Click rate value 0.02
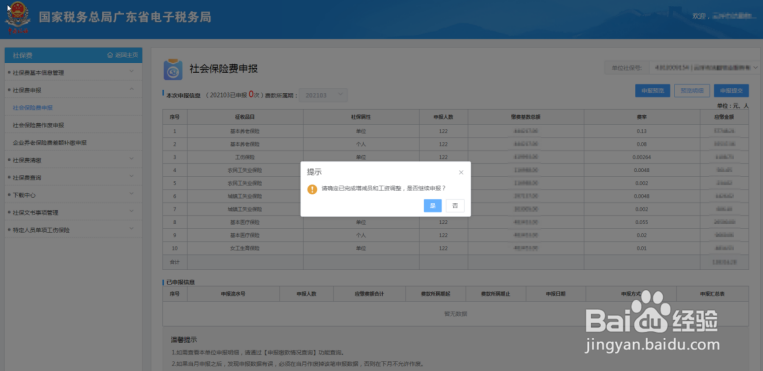The image size is (763, 371). pyautogui.click(x=641, y=235)
